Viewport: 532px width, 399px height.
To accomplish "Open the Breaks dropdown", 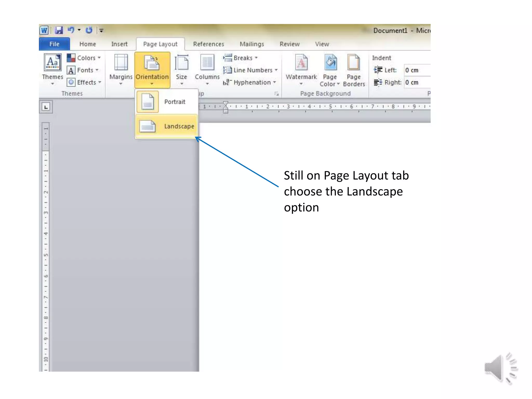I will click(240, 58).
